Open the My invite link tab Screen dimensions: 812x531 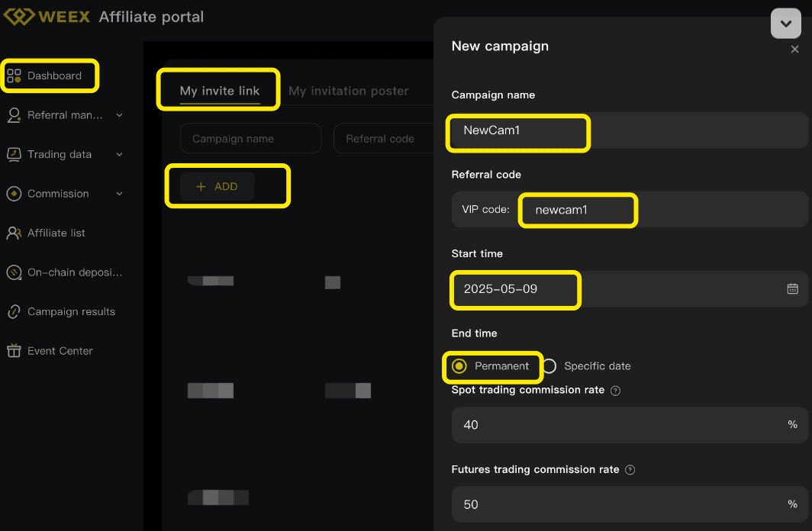click(x=220, y=91)
